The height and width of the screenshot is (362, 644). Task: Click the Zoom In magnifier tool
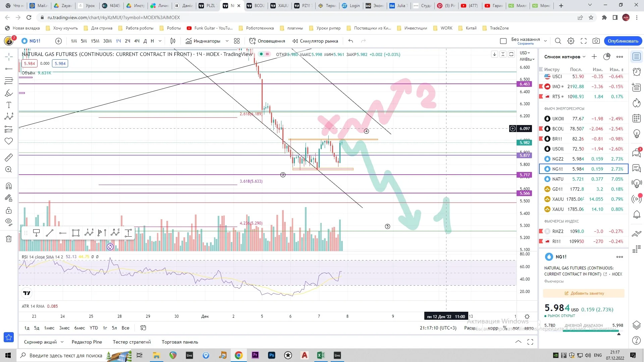(x=9, y=170)
